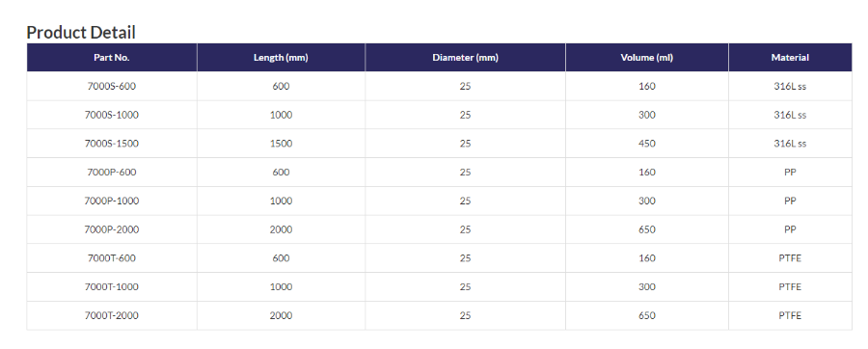The height and width of the screenshot is (349, 868).
Task: Select part number 7000P-2000
Action: (x=112, y=229)
